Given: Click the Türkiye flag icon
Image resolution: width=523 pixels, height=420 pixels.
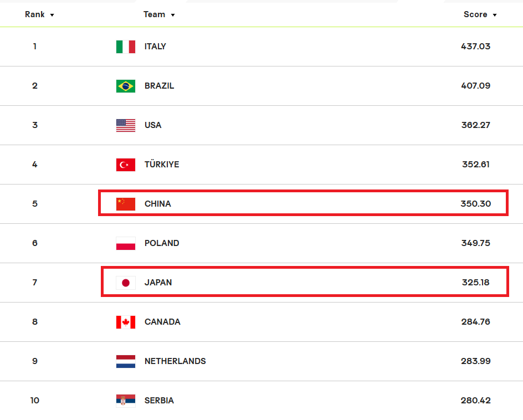Looking at the screenshot, I should point(126,165).
